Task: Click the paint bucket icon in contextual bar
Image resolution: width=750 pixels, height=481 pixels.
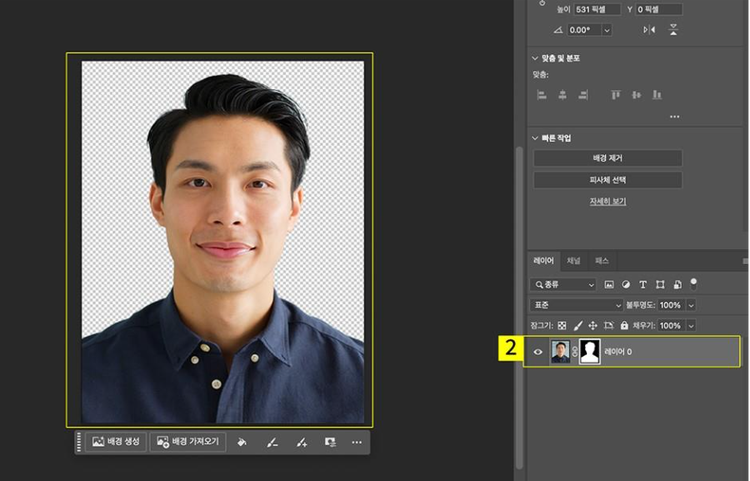Action: (x=241, y=442)
